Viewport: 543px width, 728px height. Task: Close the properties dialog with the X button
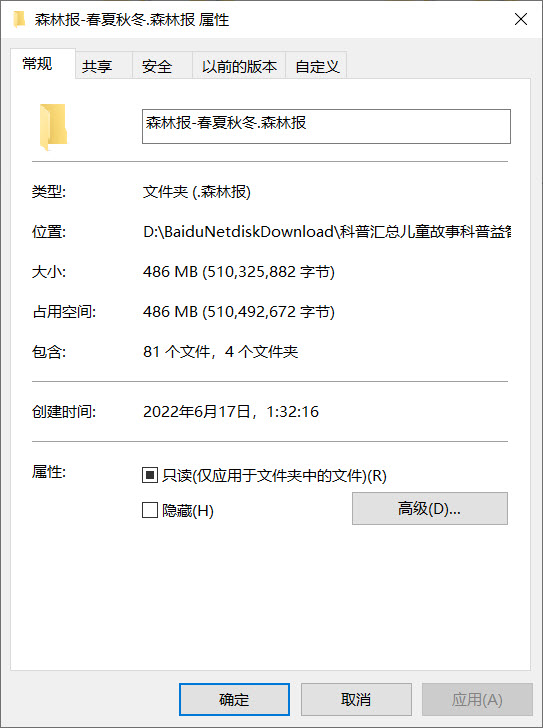[x=521, y=19]
